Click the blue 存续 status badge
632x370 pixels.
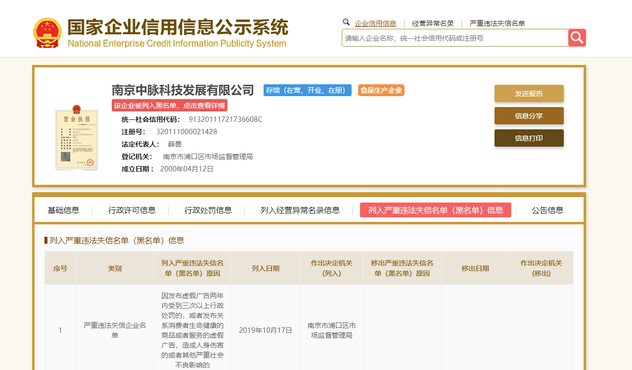(x=307, y=90)
